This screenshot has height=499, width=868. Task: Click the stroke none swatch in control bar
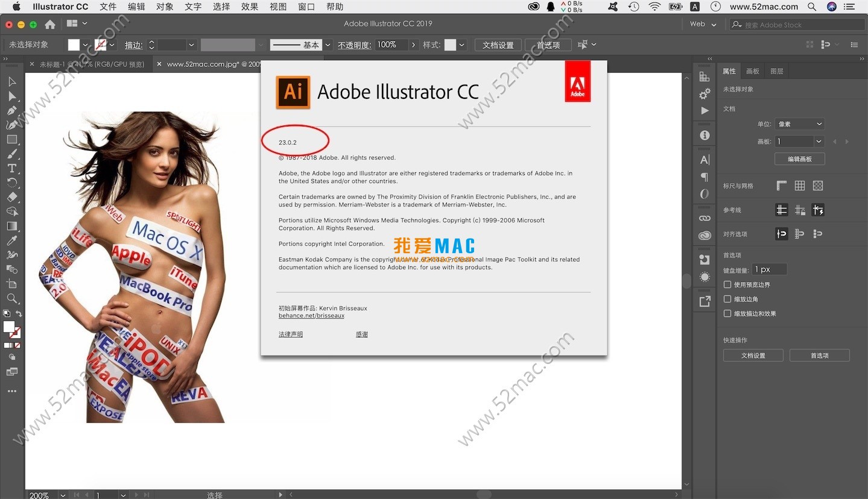pyautogui.click(x=100, y=45)
